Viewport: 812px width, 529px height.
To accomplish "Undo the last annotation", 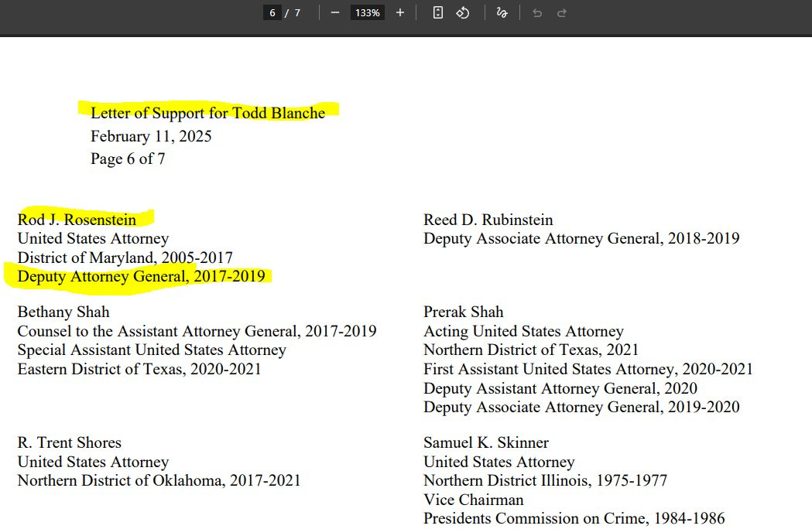I will (537, 13).
